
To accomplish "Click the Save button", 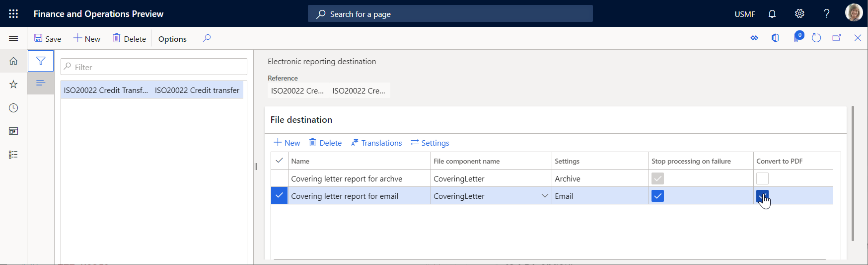I will (x=48, y=39).
